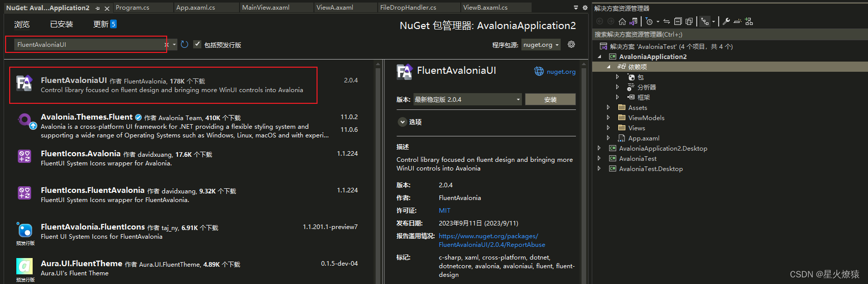Refresh the NuGet search results
This screenshot has height=284, width=868.
185,44
